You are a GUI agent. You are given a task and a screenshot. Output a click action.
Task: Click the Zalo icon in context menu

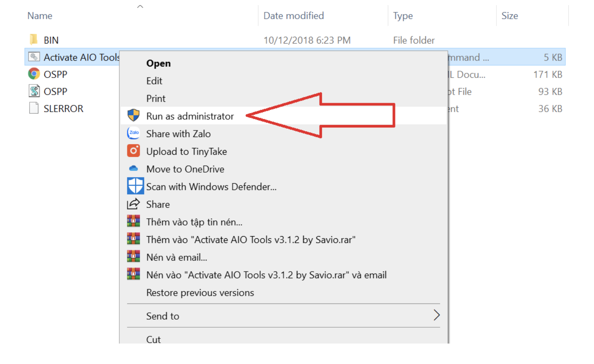133,133
